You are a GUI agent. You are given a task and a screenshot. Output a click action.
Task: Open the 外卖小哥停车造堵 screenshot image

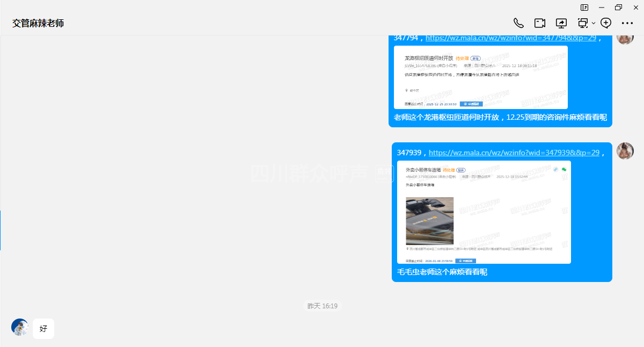[x=484, y=212]
